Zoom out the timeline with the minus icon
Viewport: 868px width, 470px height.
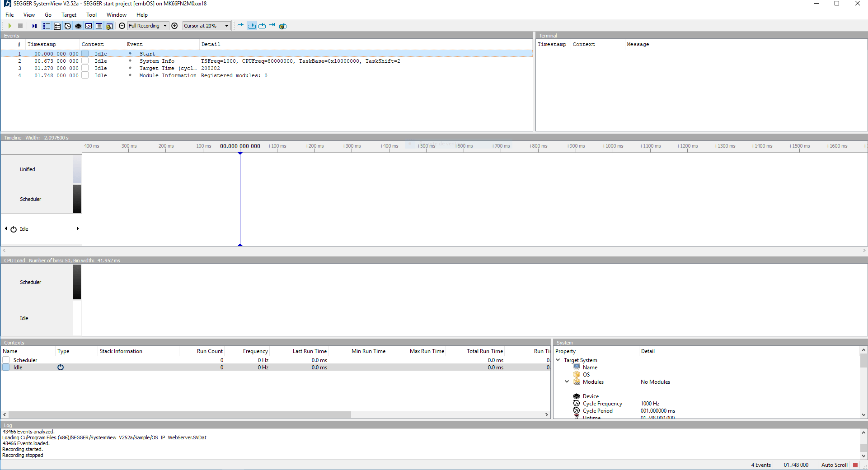pyautogui.click(x=122, y=26)
